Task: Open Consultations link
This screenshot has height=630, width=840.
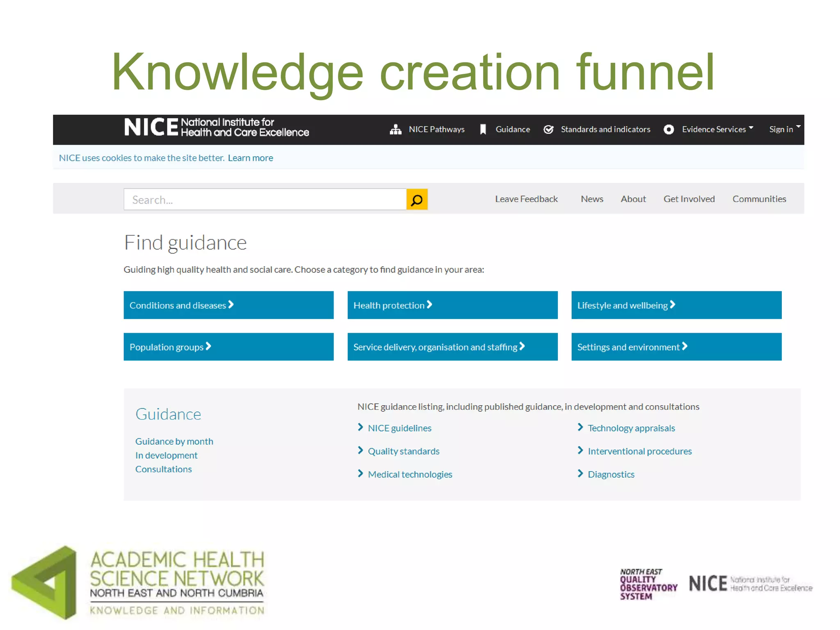Action: coord(164,469)
